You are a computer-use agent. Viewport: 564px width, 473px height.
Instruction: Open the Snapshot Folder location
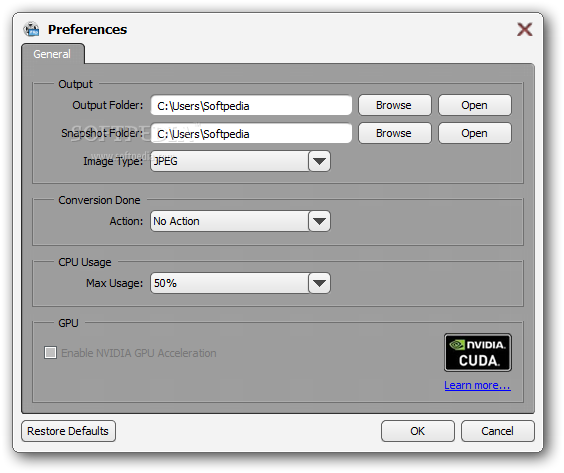pos(474,133)
